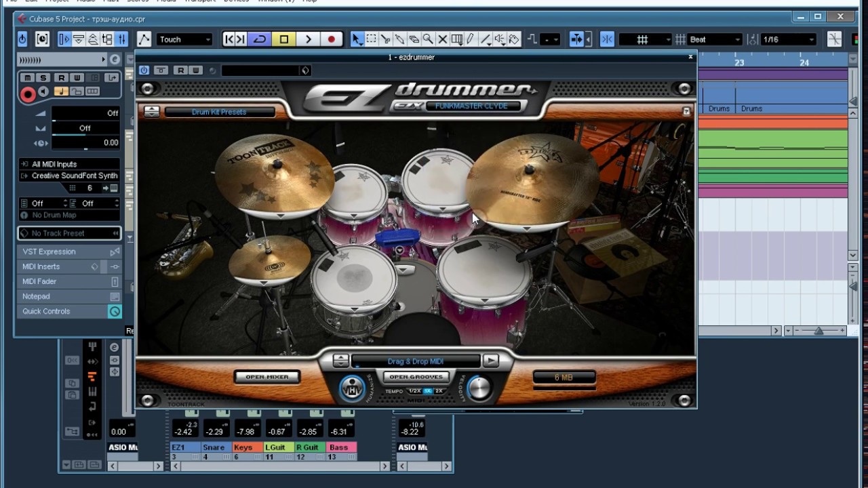Click the Humanize button in EZdrummer
The height and width of the screenshot is (488, 868).
pos(352,387)
